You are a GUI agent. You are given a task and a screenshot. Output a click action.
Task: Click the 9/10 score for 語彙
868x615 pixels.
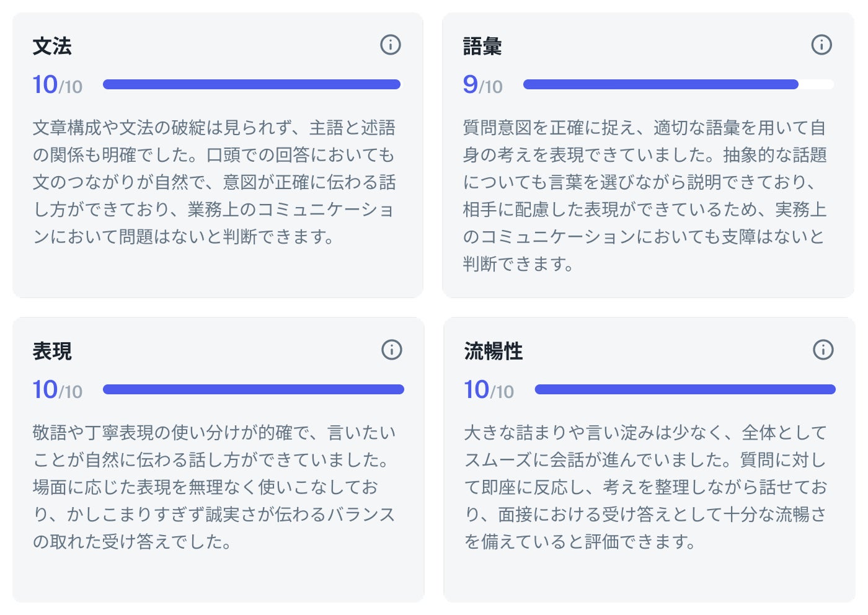(482, 85)
